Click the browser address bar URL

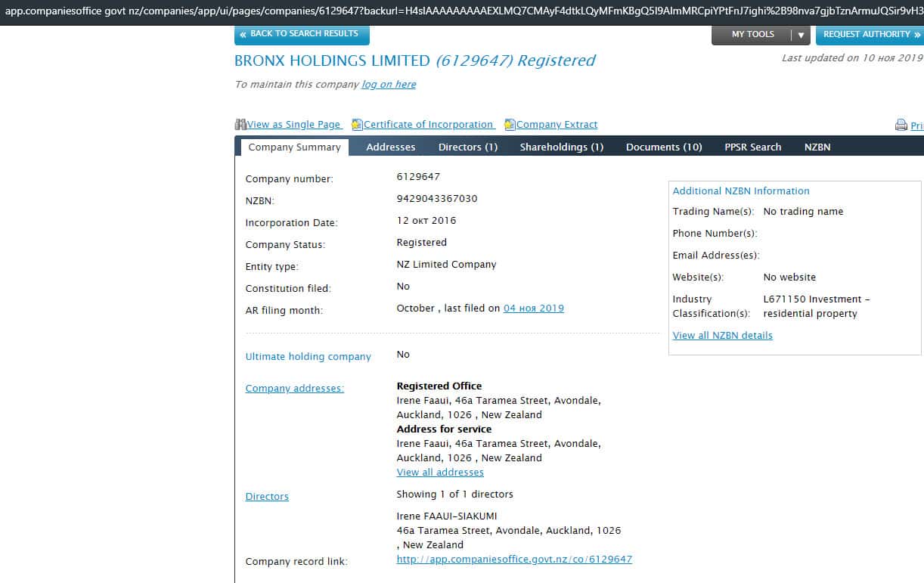point(462,11)
